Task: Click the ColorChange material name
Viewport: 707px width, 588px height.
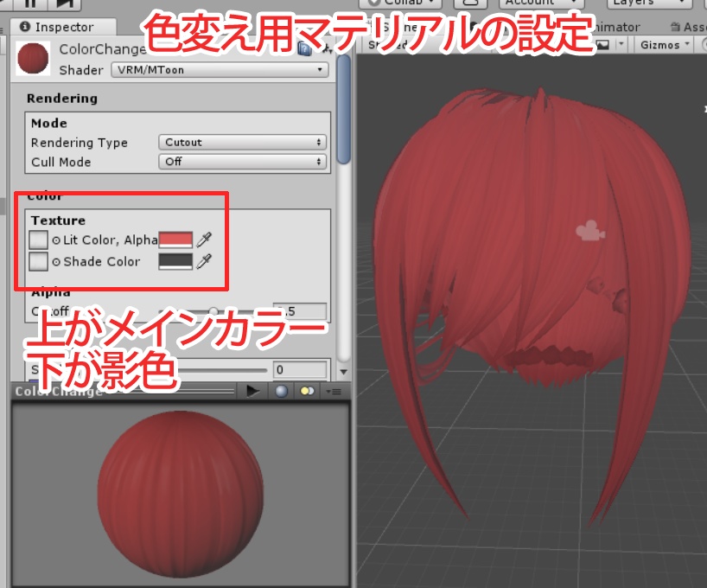Action: [x=102, y=48]
